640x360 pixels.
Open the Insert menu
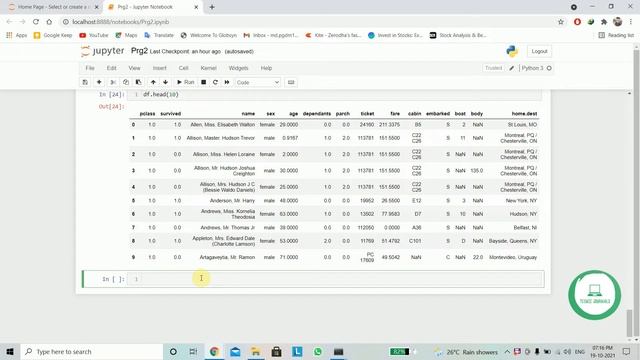pyautogui.click(x=160, y=68)
